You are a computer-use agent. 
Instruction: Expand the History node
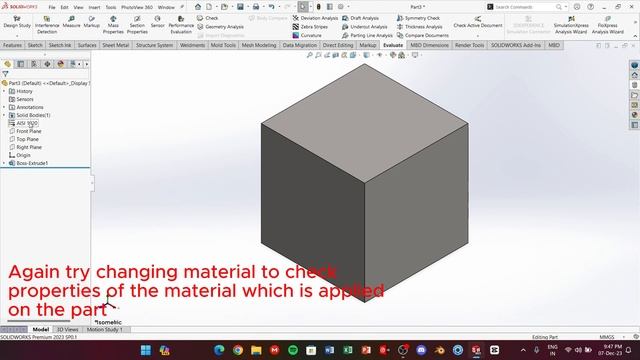[x=4, y=91]
